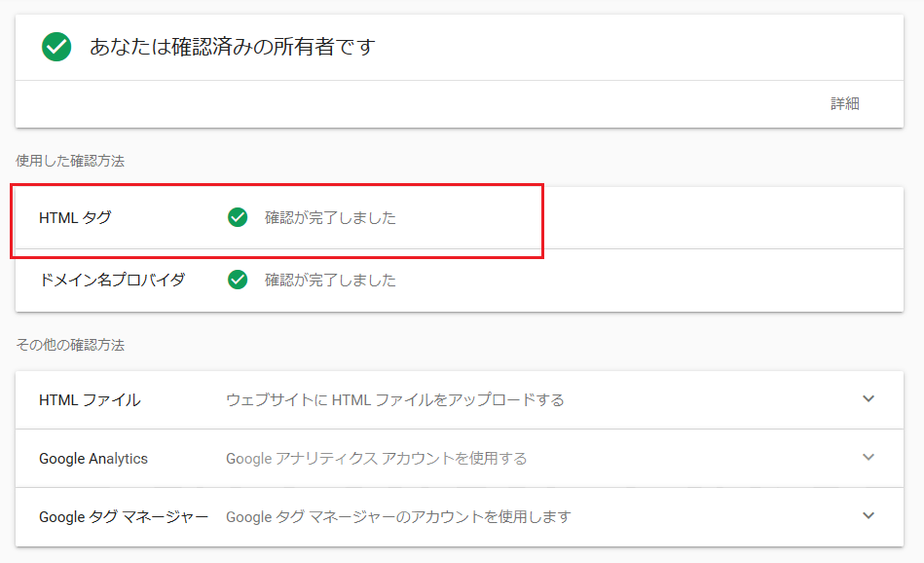Click the large green checkmark beside the owner heading
This screenshot has height=563, width=924.
click(x=56, y=47)
